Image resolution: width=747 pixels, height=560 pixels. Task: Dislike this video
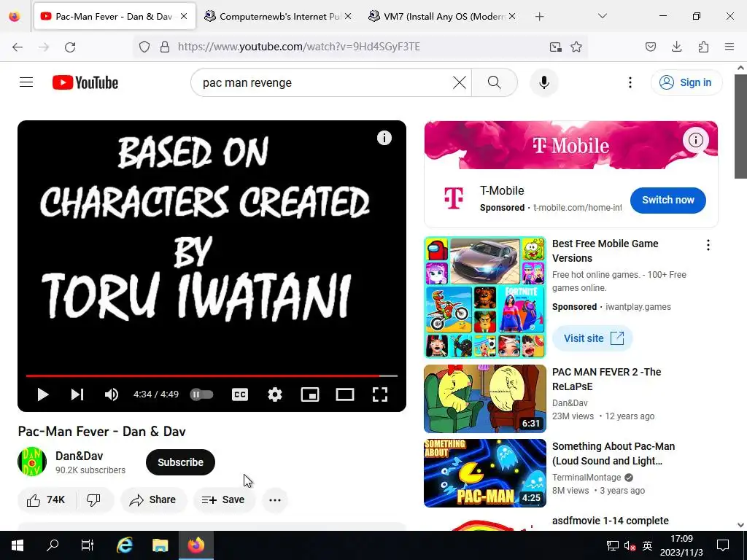tap(94, 499)
